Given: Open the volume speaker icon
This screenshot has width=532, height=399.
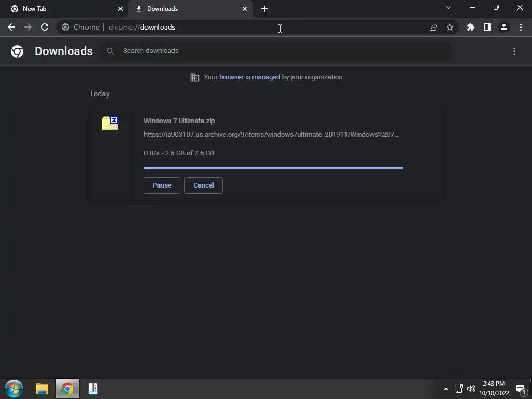Looking at the screenshot, I should click(471, 389).
